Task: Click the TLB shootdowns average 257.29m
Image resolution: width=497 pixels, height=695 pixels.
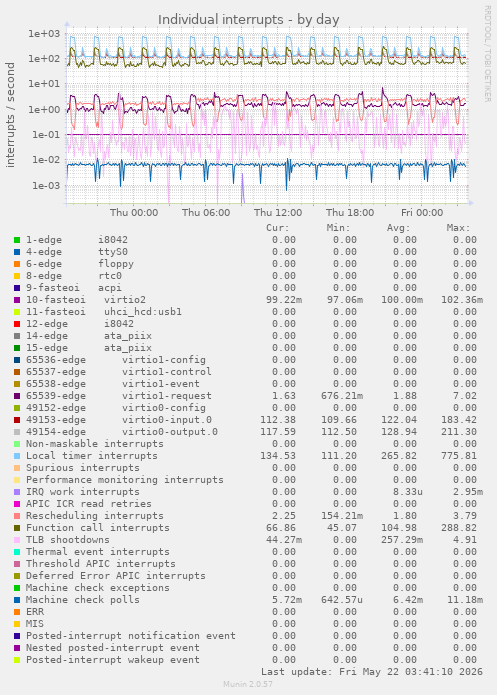Action: (x=402, y=540)
